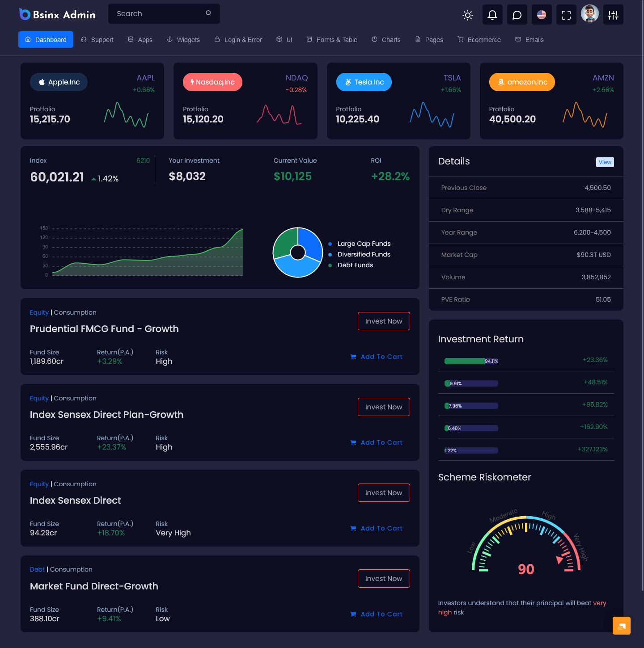Open the chat messages icon

tap(517, 15)
